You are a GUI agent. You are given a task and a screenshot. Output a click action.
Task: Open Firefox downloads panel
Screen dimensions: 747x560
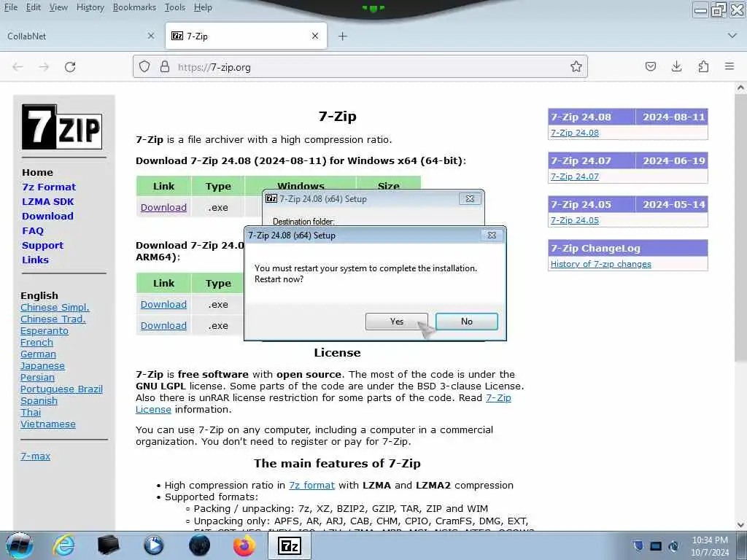coord(676,66)
